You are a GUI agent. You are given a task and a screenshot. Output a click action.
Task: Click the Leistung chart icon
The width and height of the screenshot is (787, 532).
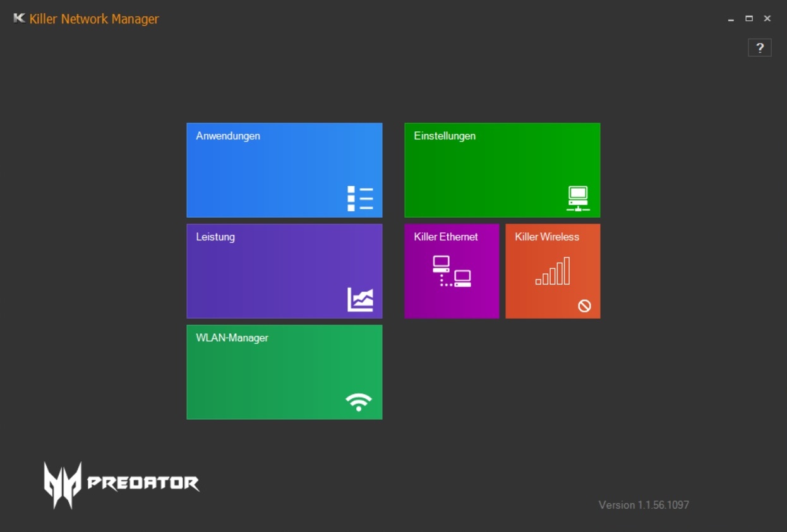tap(360, 300)
